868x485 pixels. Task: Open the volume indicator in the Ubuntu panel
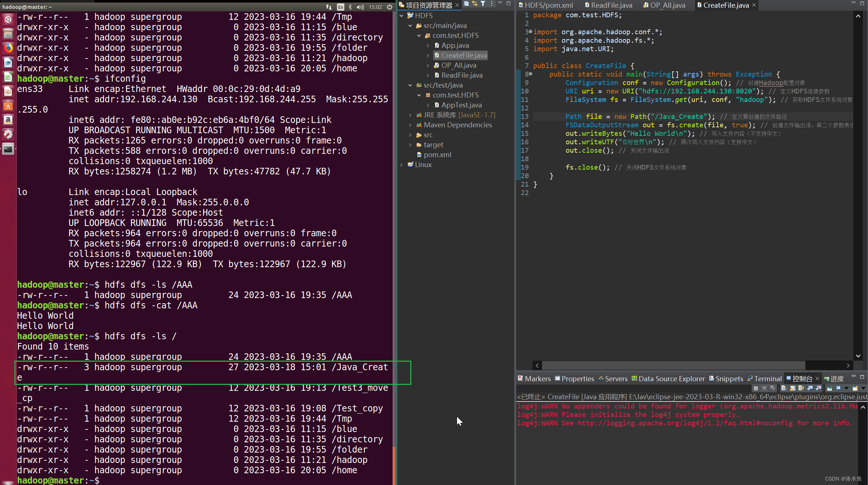click(x=360, y=7)
